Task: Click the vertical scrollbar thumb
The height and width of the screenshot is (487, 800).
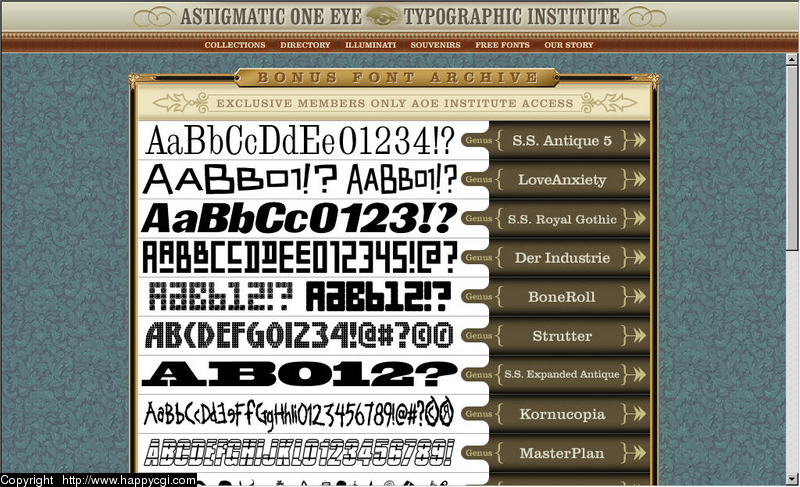Action: (792, 157)
